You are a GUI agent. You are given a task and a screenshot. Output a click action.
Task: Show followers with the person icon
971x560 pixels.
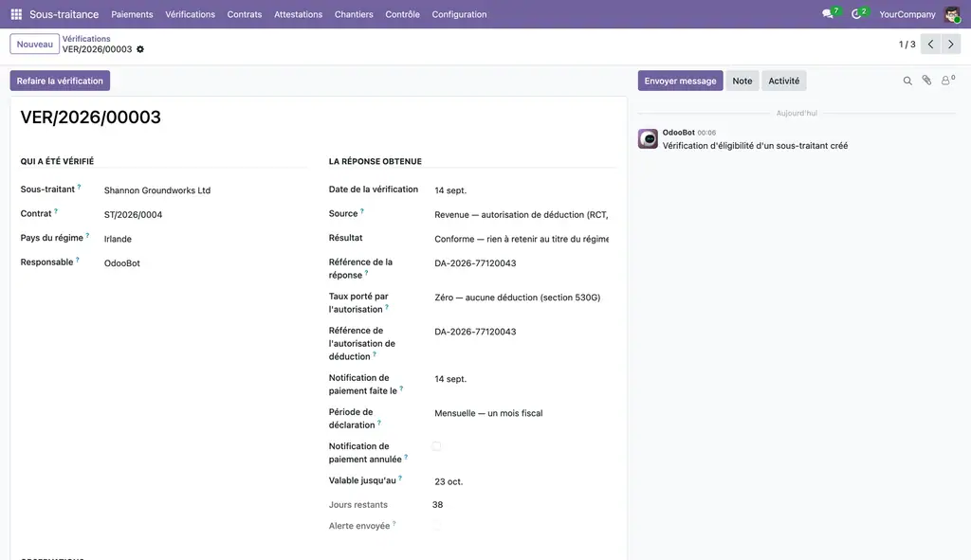[x=947, y=81]
